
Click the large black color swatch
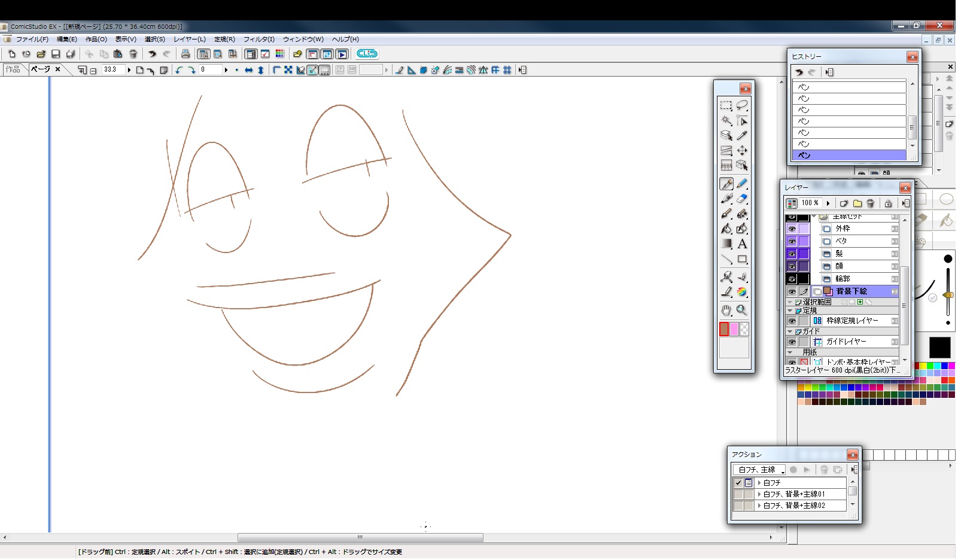coord(939,348)
